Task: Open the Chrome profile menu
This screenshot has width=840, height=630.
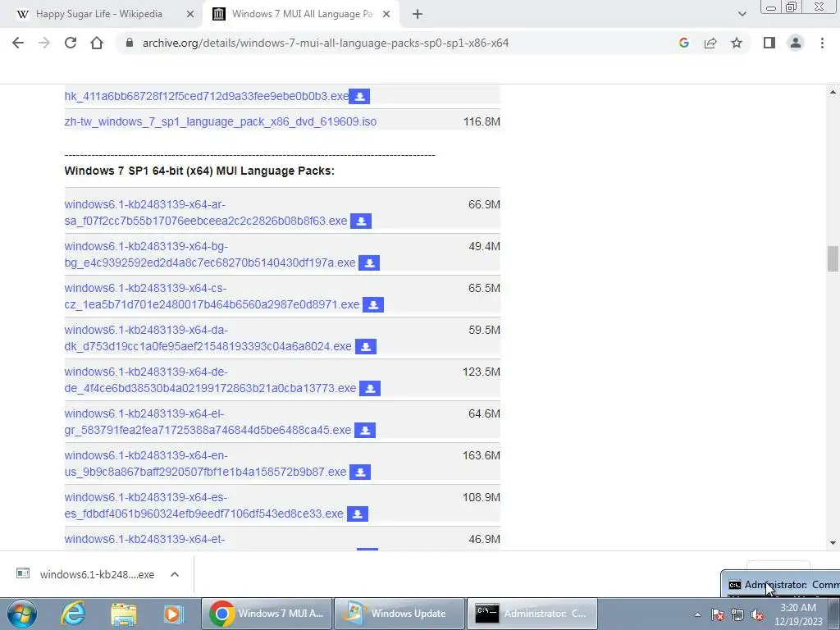Action: [796, 43]
